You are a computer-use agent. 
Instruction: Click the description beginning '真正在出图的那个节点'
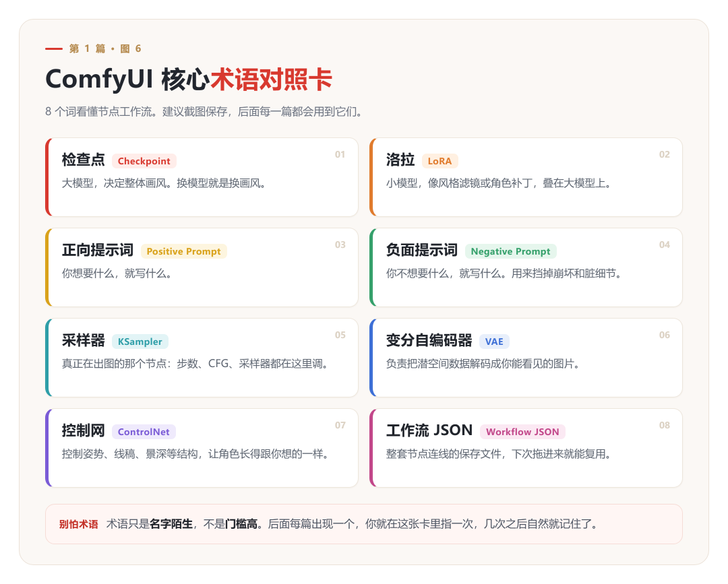(195, 364)
